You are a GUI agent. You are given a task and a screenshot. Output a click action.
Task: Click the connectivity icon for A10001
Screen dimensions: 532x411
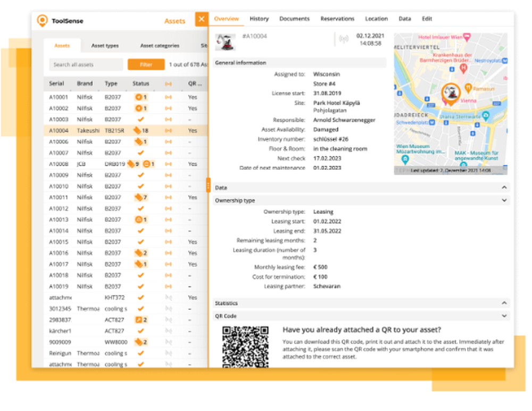pos(168,97)
